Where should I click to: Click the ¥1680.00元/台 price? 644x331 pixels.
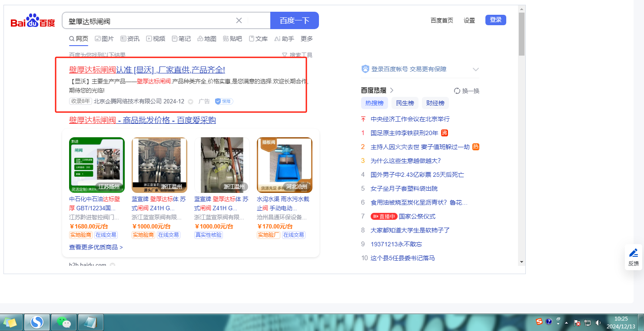89,226
